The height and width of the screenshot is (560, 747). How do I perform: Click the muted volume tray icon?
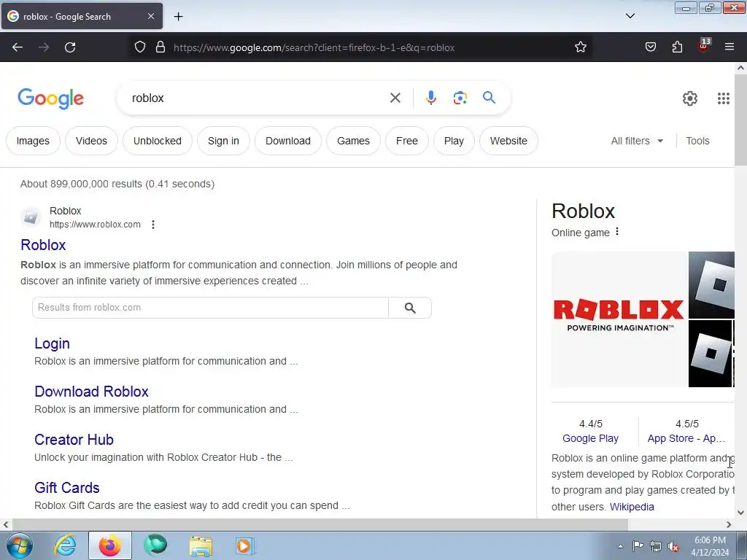[673, 546]
